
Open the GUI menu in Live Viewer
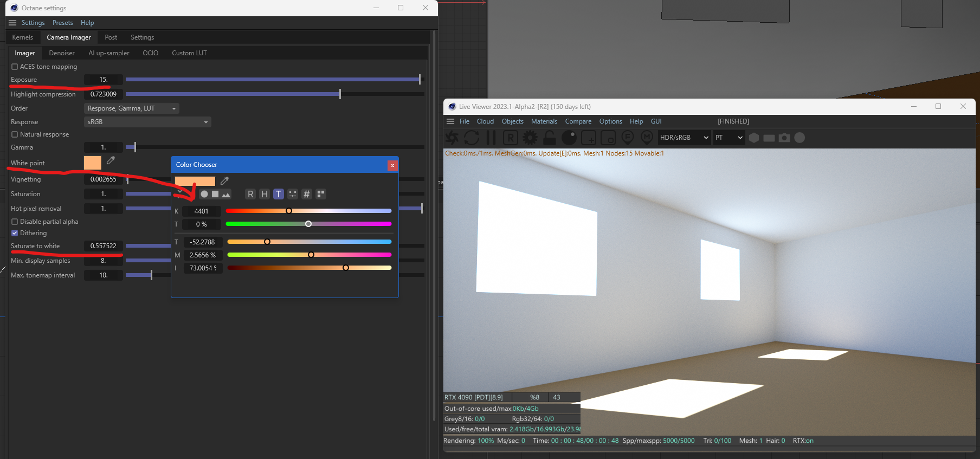(656, 121)
